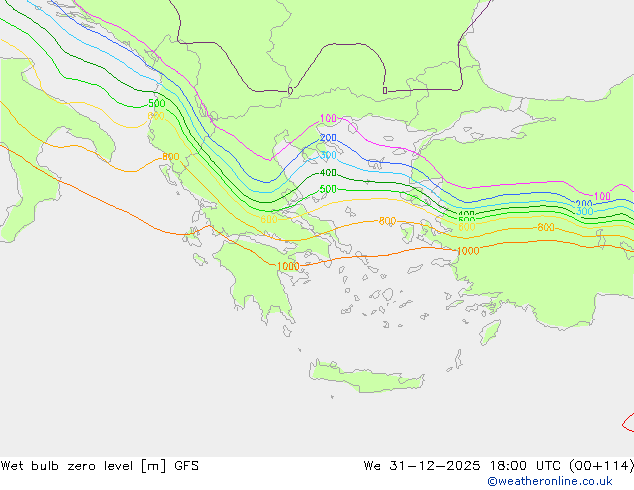This screenshot has height=490, width=634.
Task: Click the green '500' label below the '400' label in central Greece
Action: pyautogui.click(x=328, y=189)
